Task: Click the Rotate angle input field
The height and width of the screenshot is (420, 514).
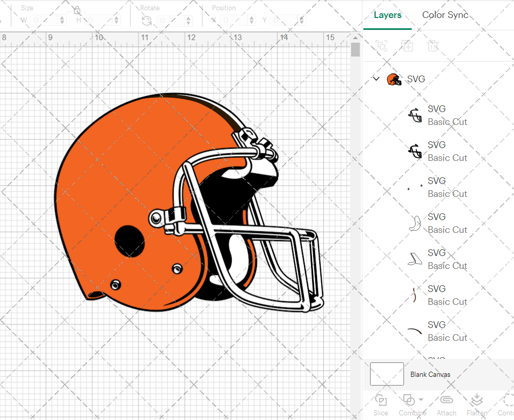Action: coord(171,21)
